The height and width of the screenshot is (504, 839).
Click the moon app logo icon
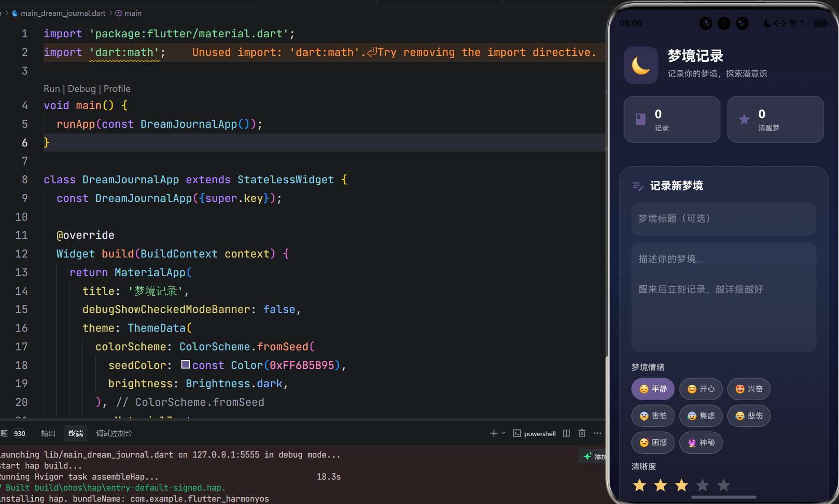641,65
